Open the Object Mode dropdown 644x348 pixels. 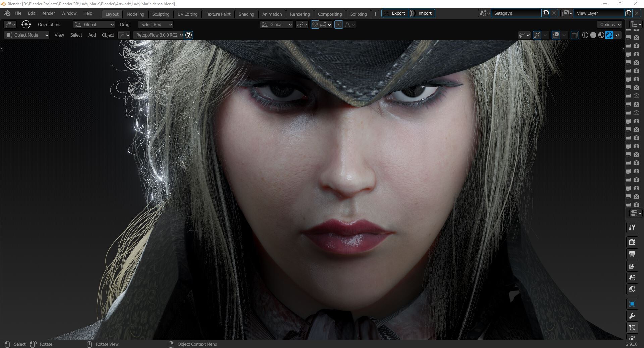[x=27, y=35]
